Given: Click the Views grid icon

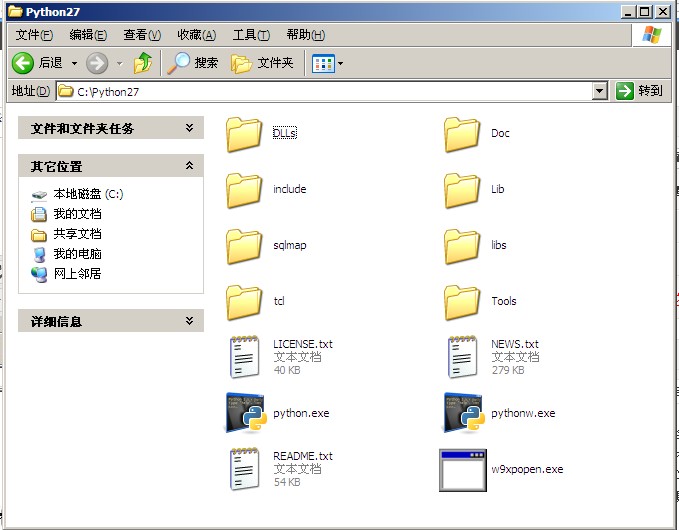Looking at the screenshot, I should coord(323,64).
